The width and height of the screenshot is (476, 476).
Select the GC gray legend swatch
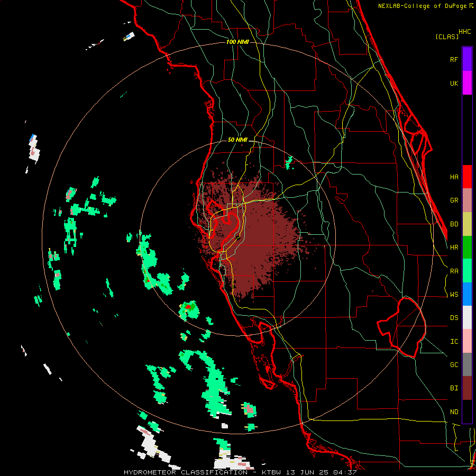(x=467, y=364)
